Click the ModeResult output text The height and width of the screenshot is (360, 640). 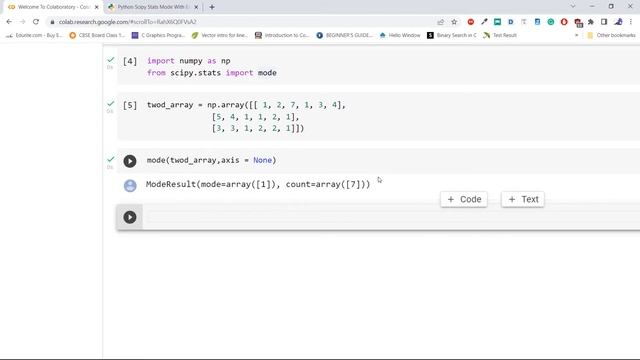tap(258, 184)
